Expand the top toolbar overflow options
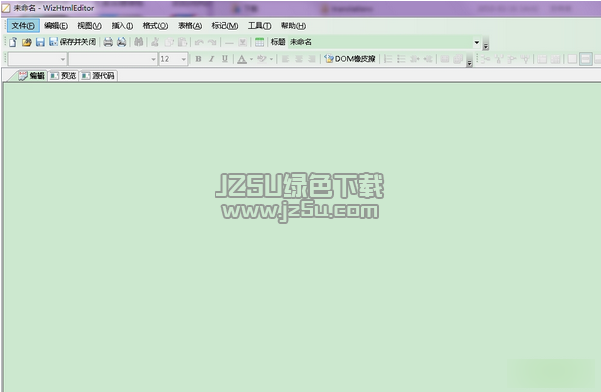Image resolution: width=601 pixels, height=392 pixels. 486,43
